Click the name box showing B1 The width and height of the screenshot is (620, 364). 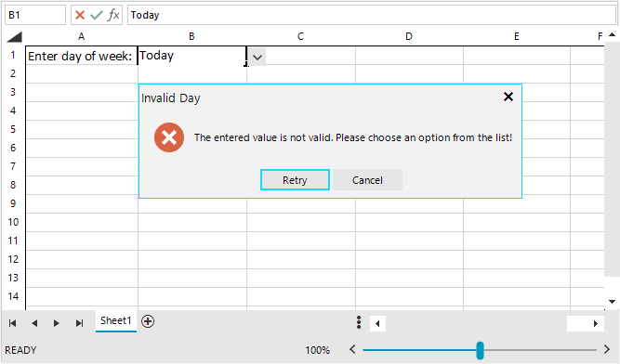click(x=35, y=15)
